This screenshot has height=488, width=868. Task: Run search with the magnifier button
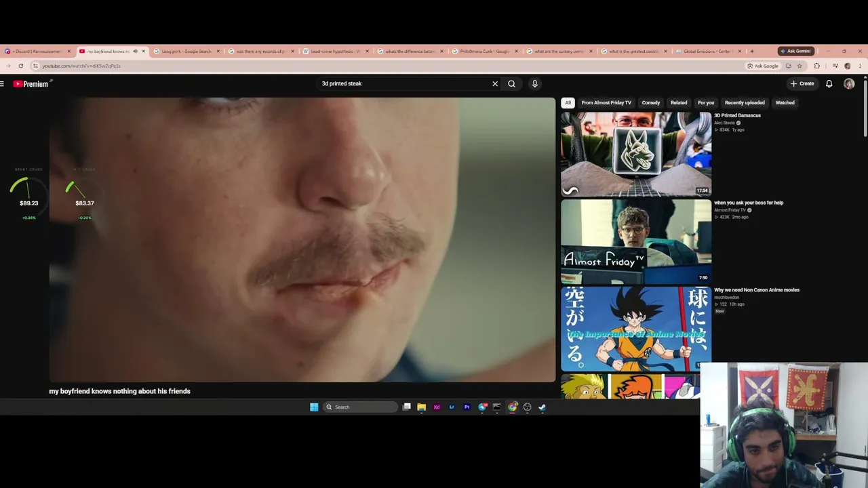point(511,84)
